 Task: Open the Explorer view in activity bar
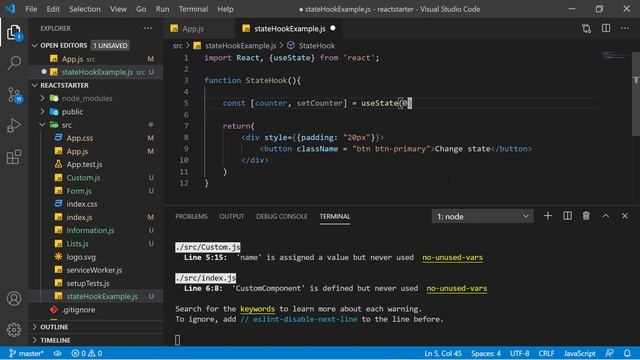tap(14, 33)
